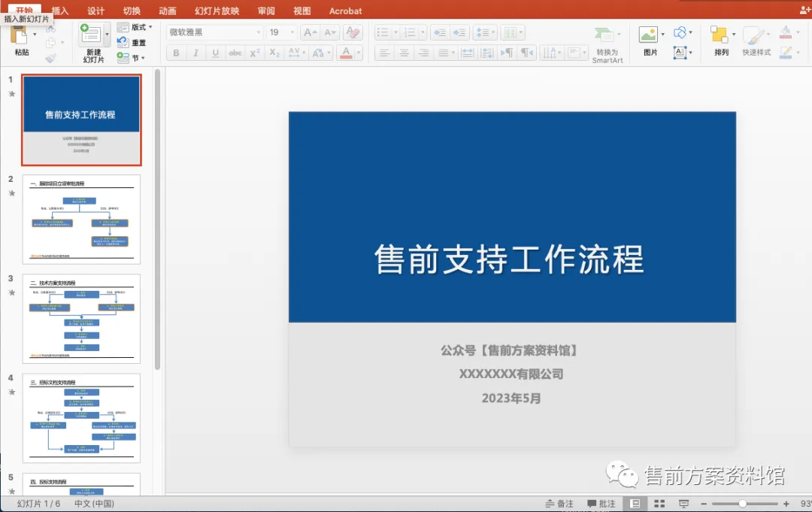Click the Comments (批注) button

tap(601, 504)
